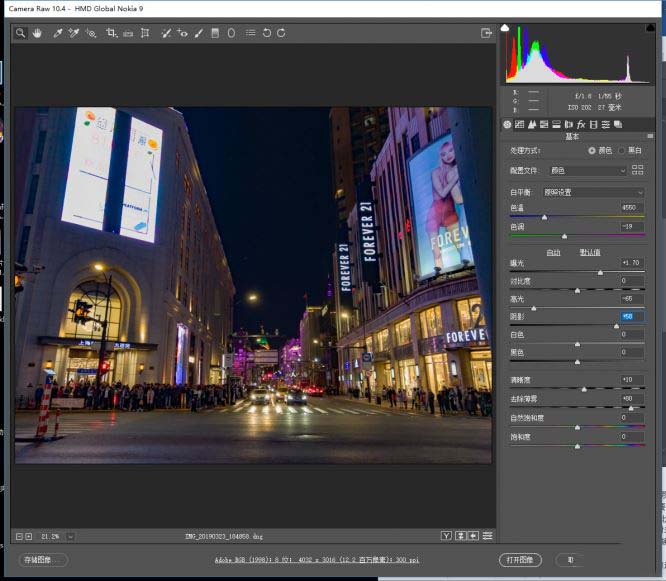This screenshot has height=581, width=666.
Task: Toggle full screen mode icon
Action: pyautogui.click(x=486, y=33)
